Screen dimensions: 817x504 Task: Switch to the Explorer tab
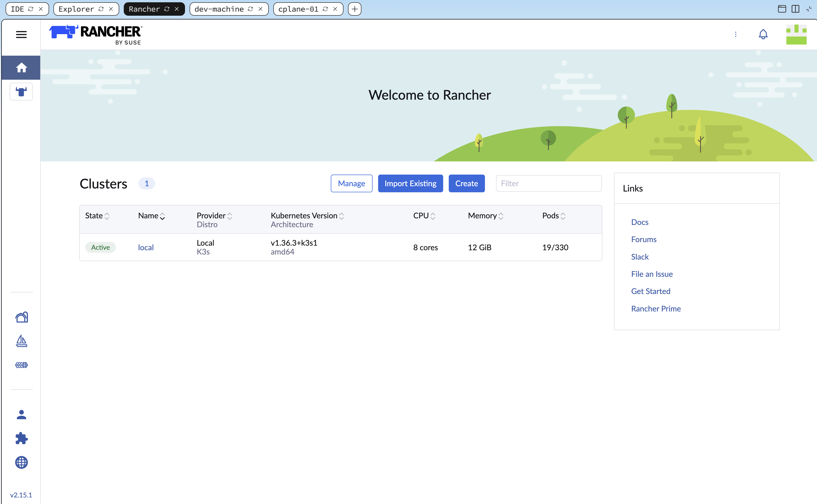(76, 9)
